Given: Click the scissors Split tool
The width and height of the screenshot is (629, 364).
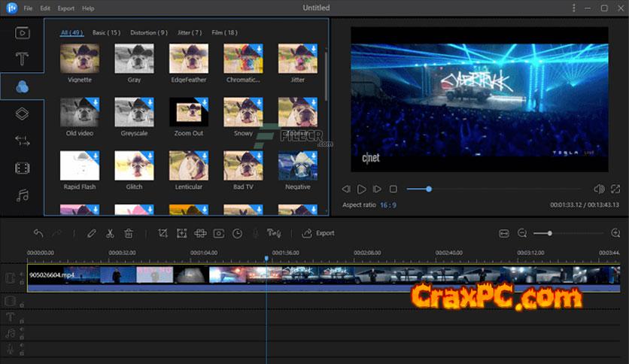Looking at the screenshot, I should click(110, 233).
